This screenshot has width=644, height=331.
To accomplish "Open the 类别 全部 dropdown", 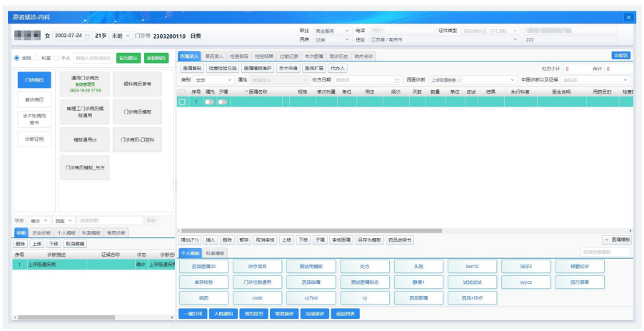I will 213,80.
